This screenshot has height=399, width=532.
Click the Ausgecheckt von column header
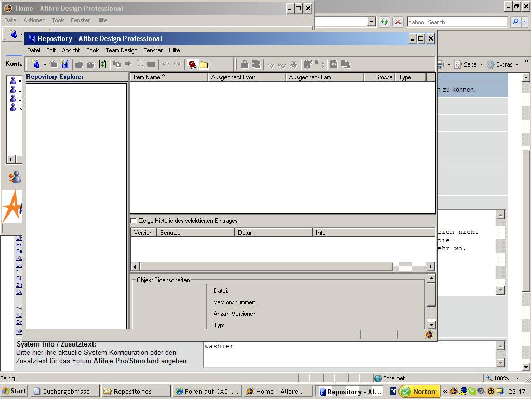tap(247, 77)
